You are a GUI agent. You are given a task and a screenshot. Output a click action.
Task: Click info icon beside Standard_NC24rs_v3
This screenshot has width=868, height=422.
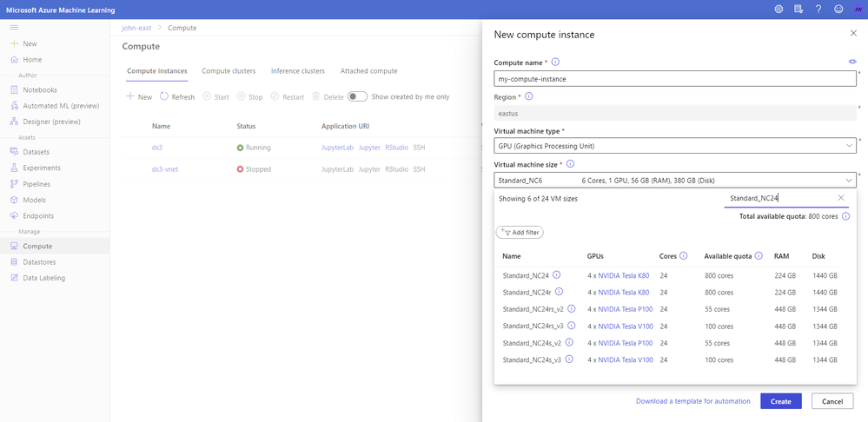[572, 326]
